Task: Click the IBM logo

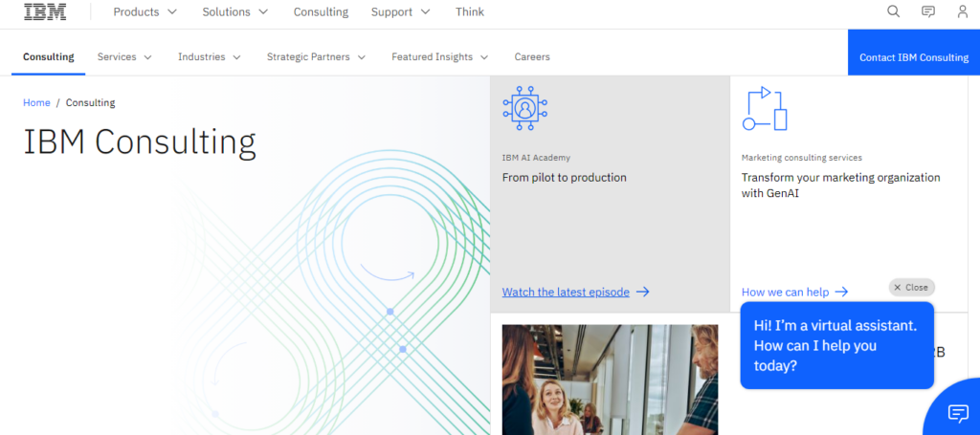Action: [x=45, y=12]
